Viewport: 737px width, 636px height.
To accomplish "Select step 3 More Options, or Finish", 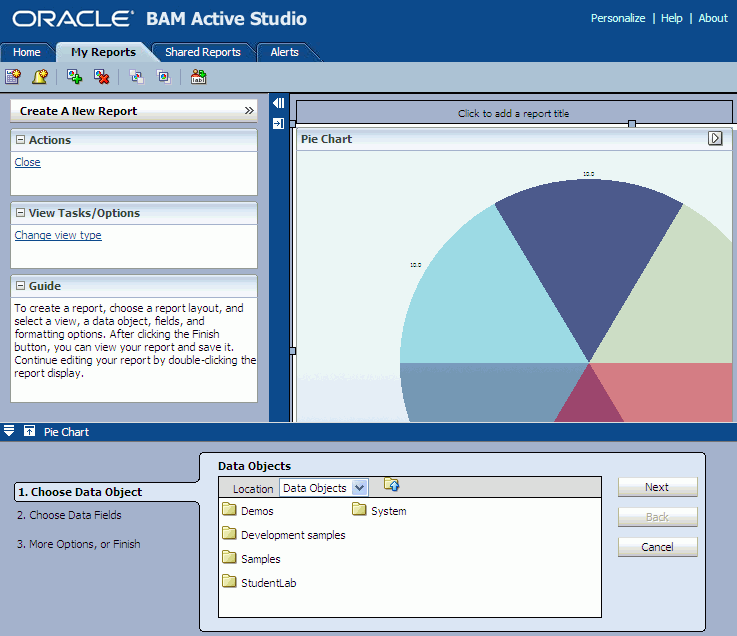I will coord(78,544).
